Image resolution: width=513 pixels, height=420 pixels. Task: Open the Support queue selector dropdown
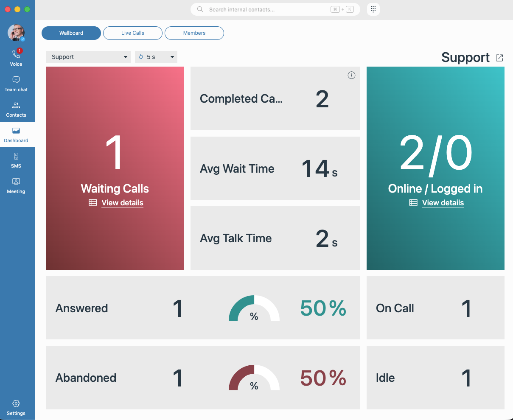[88, 56]
